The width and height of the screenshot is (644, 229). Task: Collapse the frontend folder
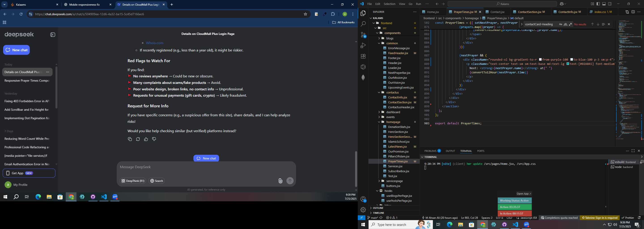[x=373, y=23]
